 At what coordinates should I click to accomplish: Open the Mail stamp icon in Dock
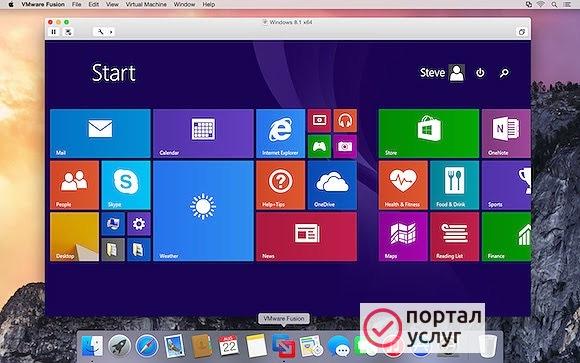[x=174, y=346]
